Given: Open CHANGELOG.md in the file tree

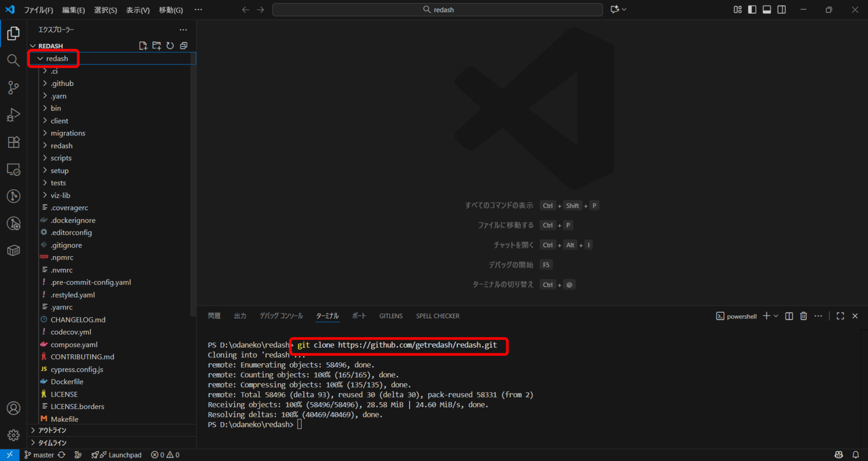Looking at the screenshot, I should click(x=112, y=319).
